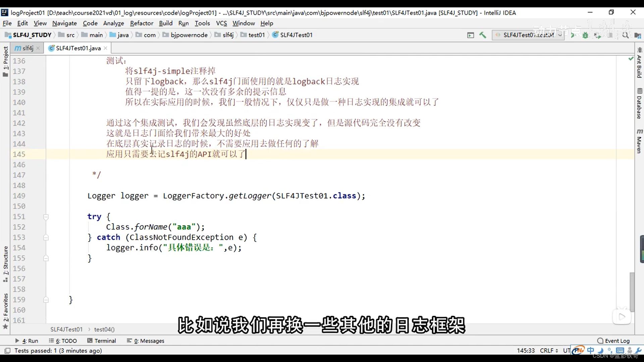
Task: Open the VCS menu
Action: (221, 23)
